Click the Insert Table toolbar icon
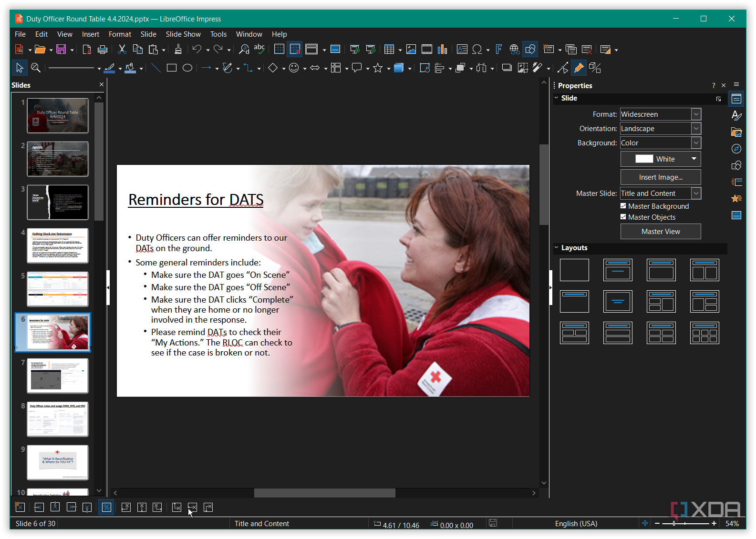The width and height of the screenshot is (756, 539). [x=389, y=50]
